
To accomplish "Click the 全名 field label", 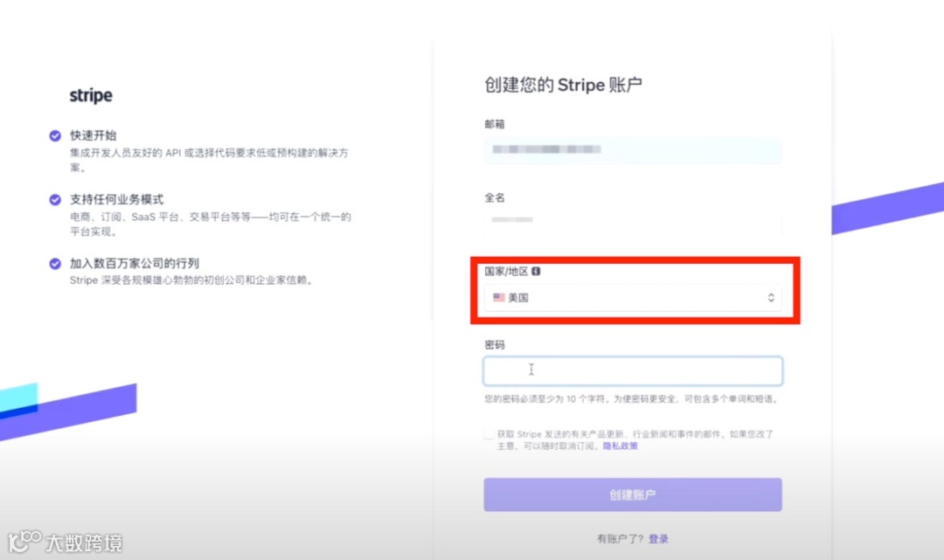I will coord(494,198).
